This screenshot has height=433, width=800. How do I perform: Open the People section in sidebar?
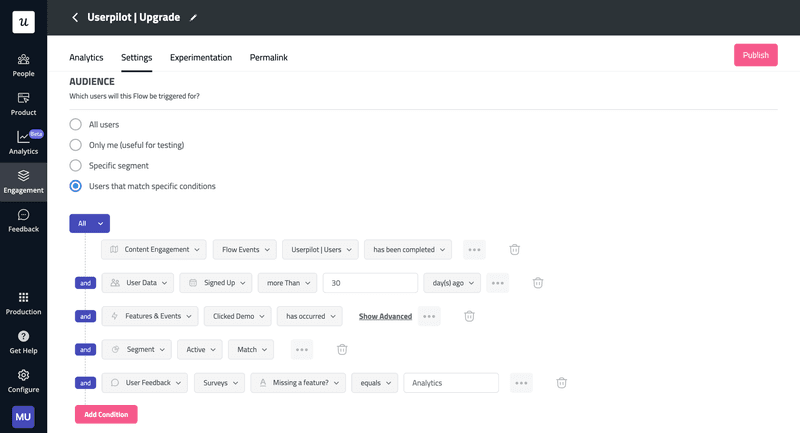pyautogui.click(x=23, y=65)
